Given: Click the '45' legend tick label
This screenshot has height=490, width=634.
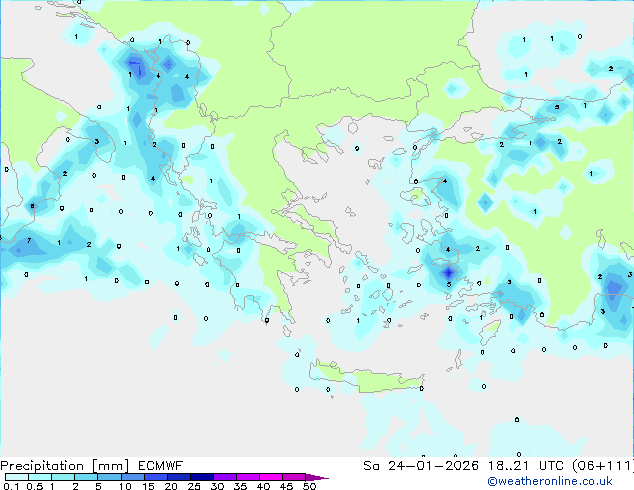Looking at the screenshot, I should pyautogui.click(x=287, y=486).
